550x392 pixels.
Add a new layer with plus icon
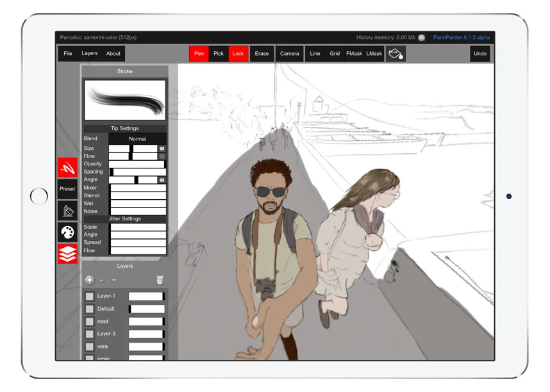(x=90, y=280)
